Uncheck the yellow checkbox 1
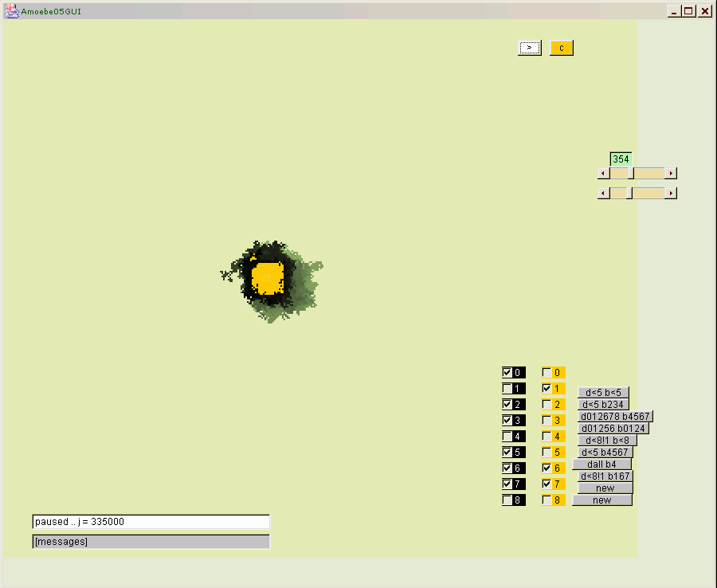Screen dimensions: 717x588 547,388
